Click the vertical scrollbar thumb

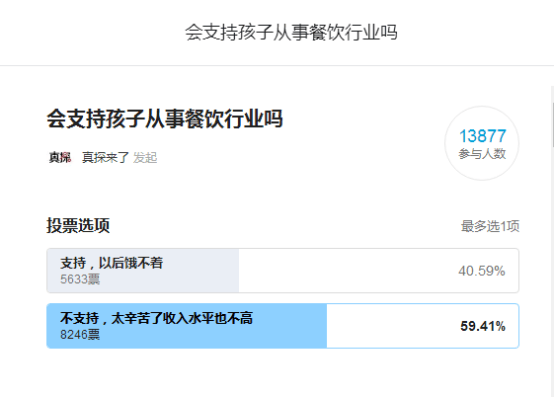tap(553, 124)
